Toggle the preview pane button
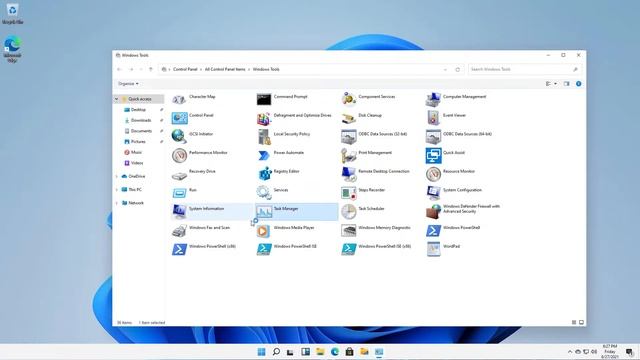640x360 pixels. [x=567, y=84]
